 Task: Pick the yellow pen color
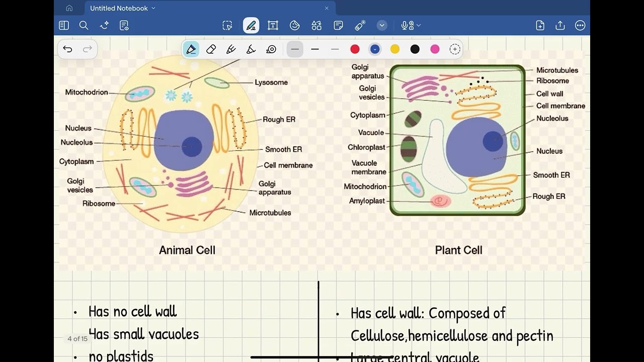[395, 49]
